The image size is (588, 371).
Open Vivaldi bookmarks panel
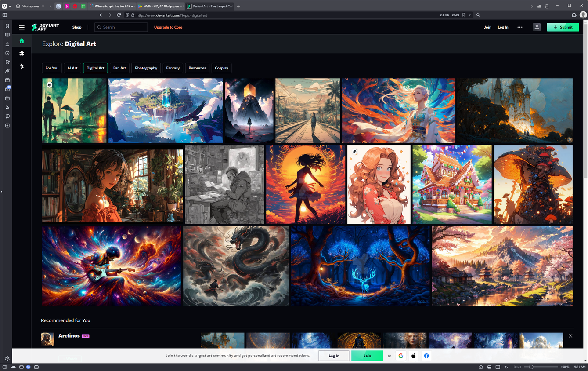[x=7, y=26]
